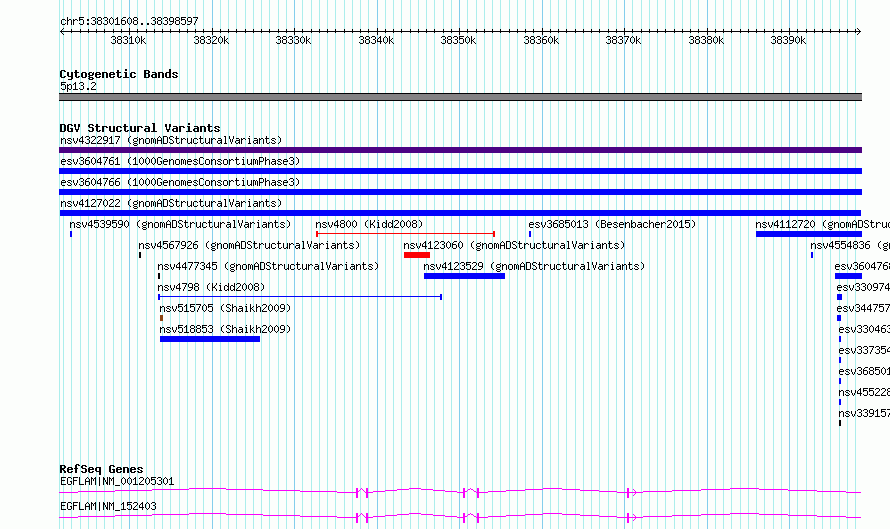This screenshot has width=890, height=529.
Task: Click the small blue glyph under nsv4539590
Action: click(x=71, y=234)
